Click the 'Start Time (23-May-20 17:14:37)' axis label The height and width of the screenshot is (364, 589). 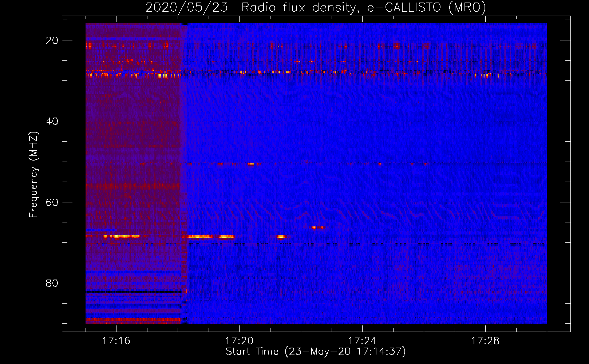tap(316, 352)
